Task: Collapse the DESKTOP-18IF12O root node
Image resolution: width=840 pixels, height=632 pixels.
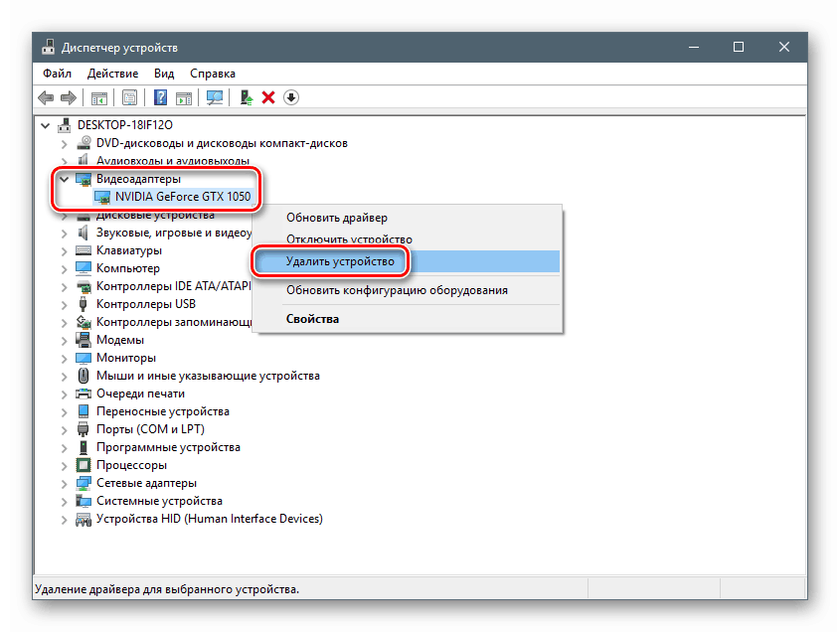Action: [x=45, y=124]
